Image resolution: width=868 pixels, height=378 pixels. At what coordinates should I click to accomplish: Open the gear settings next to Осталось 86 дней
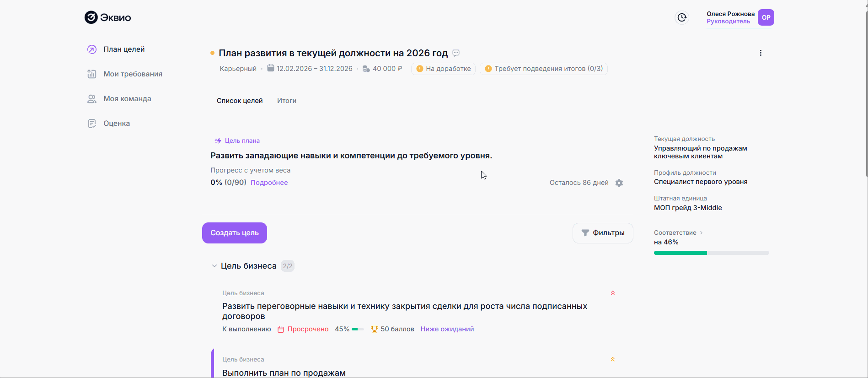[x=619, y=183]
